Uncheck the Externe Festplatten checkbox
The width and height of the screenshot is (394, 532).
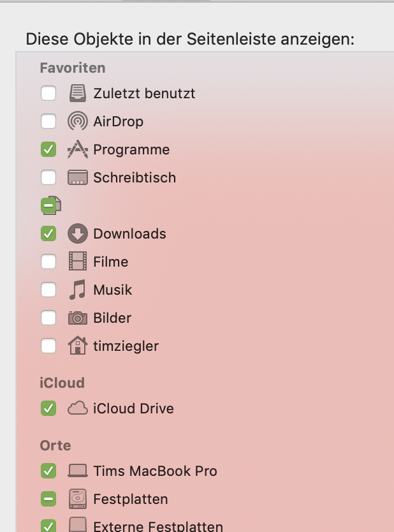pyautogui.click(x=48, y=526)
